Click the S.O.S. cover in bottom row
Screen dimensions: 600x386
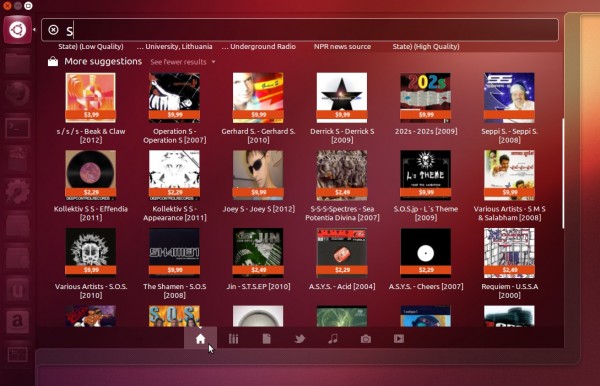click(x=174, y=316)
